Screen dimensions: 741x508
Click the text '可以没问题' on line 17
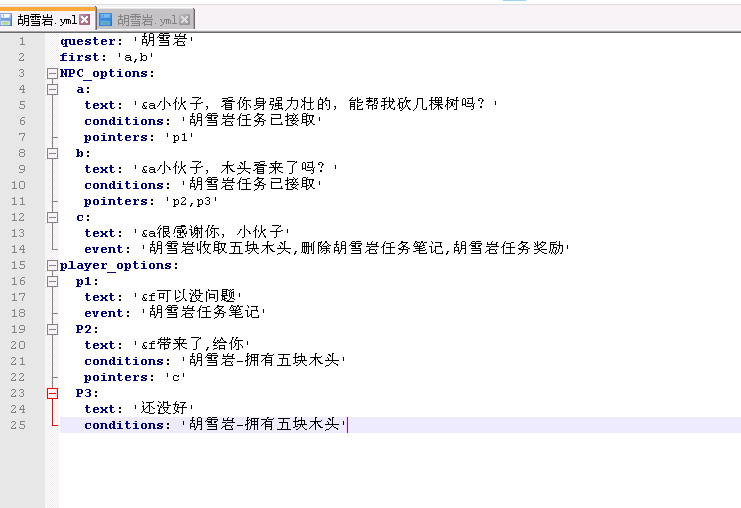pyautogui.click(x=196, y=296)
